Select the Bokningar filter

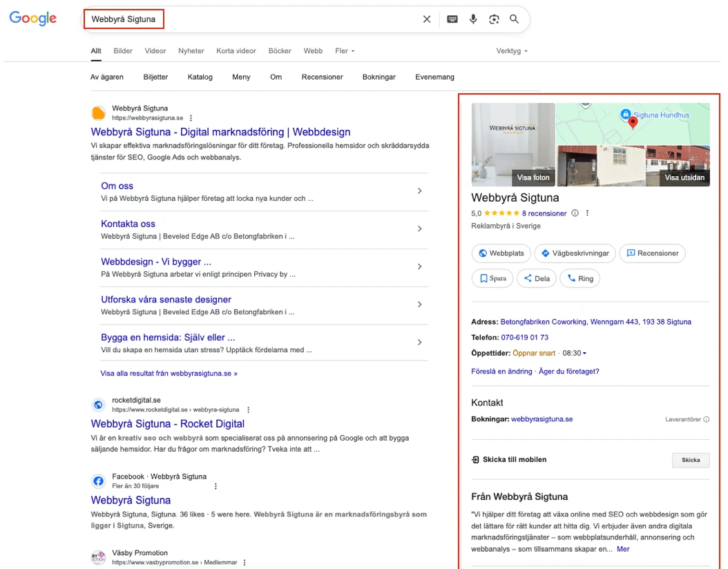(379, 77)
